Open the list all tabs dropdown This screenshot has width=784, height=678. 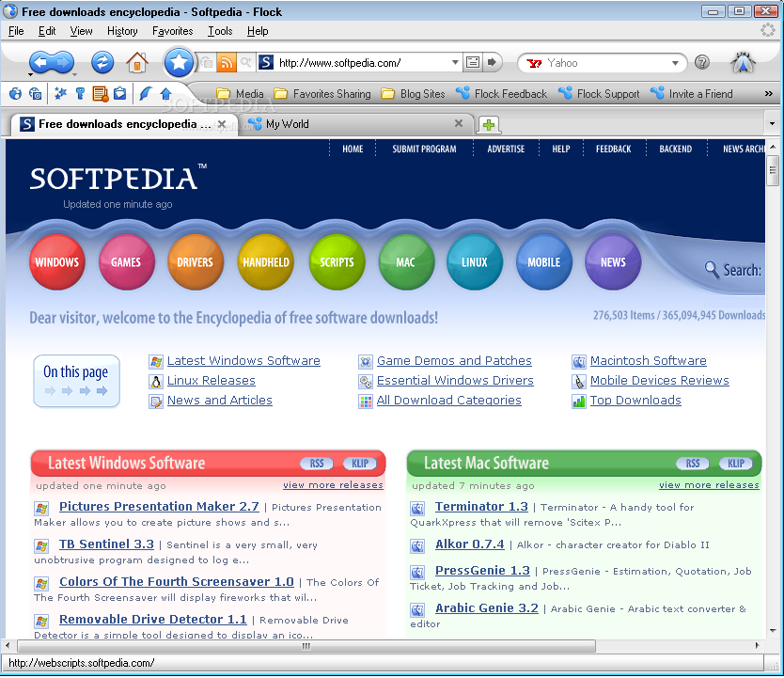click(772, 123)
